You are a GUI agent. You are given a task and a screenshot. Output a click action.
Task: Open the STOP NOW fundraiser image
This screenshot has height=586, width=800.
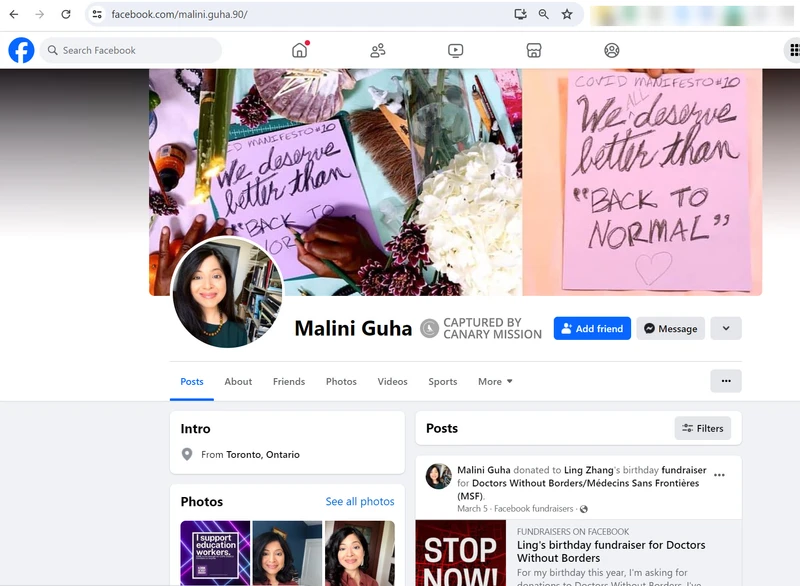point(461,553)
